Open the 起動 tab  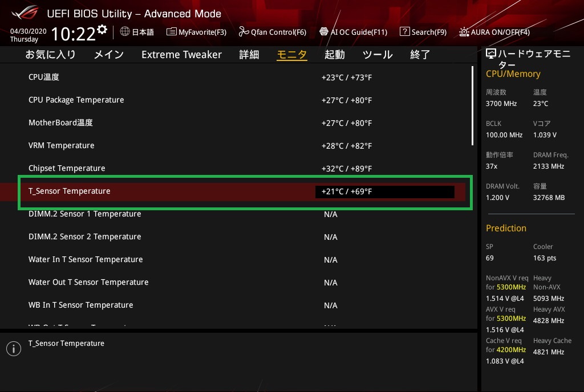(x=334, y=55)
